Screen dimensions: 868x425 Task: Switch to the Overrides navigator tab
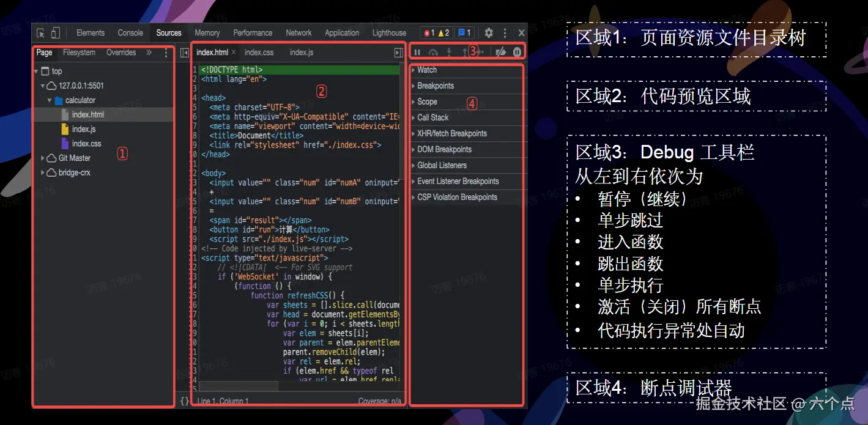[x=121, y=53]
